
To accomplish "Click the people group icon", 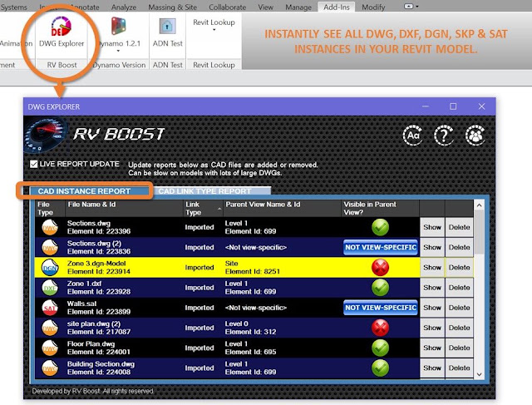I will (x=475, y=136).
